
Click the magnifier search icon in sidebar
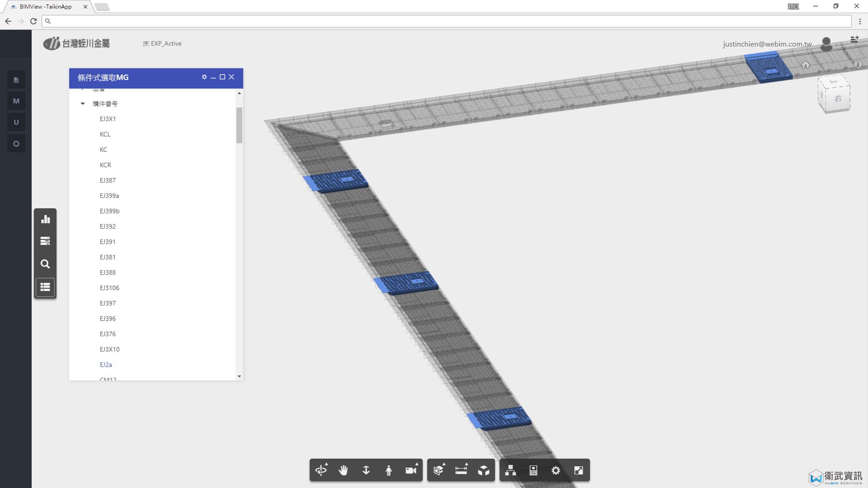coord(45,264)
